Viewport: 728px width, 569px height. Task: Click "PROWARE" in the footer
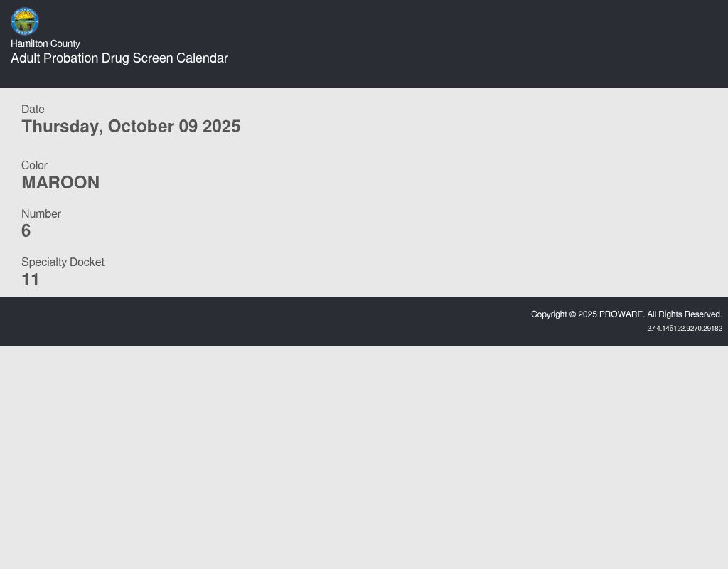[621, 314]
